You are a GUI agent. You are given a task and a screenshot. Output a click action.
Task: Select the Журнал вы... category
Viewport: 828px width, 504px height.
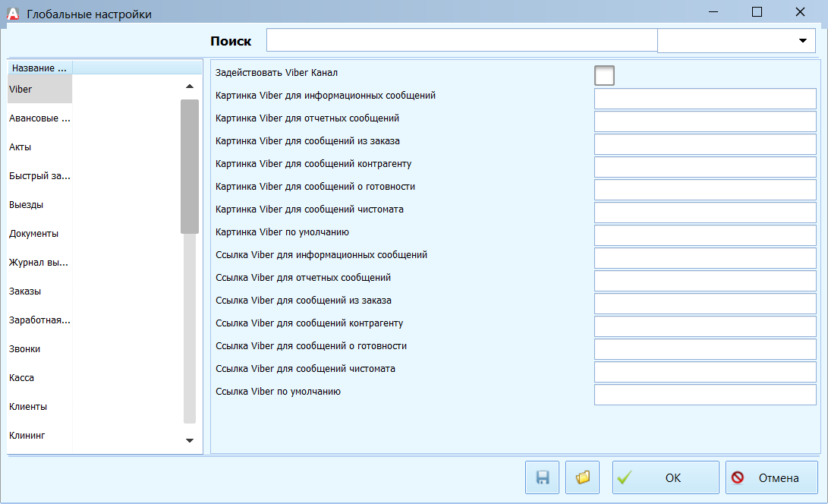[39, 263]
